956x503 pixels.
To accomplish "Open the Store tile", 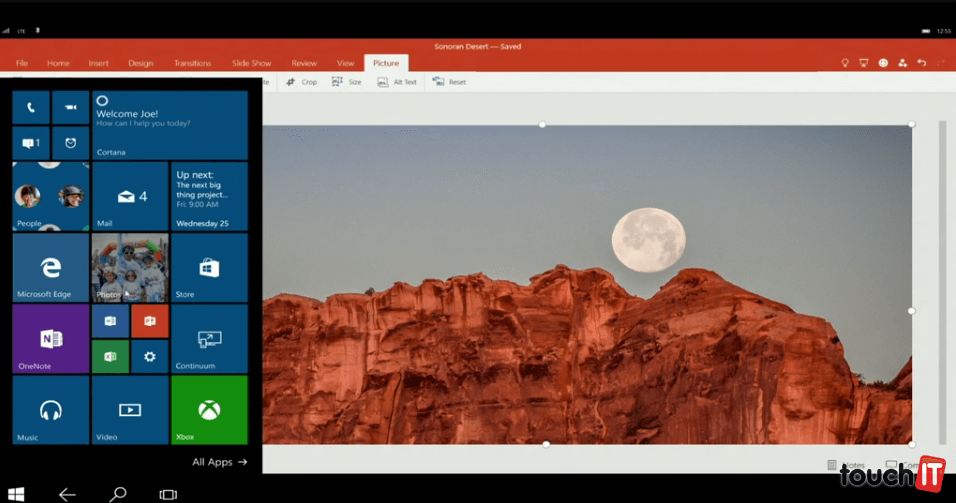I will (x=209, y=267).
